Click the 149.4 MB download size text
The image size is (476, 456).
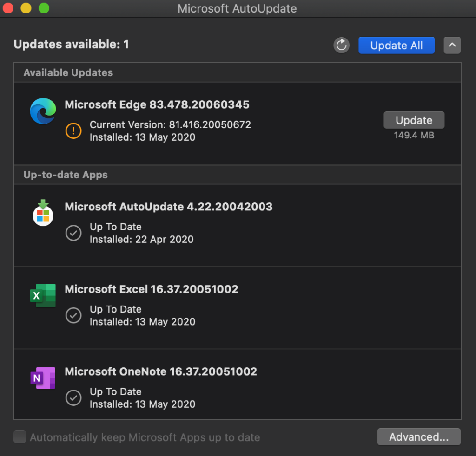tap(414, 135)
